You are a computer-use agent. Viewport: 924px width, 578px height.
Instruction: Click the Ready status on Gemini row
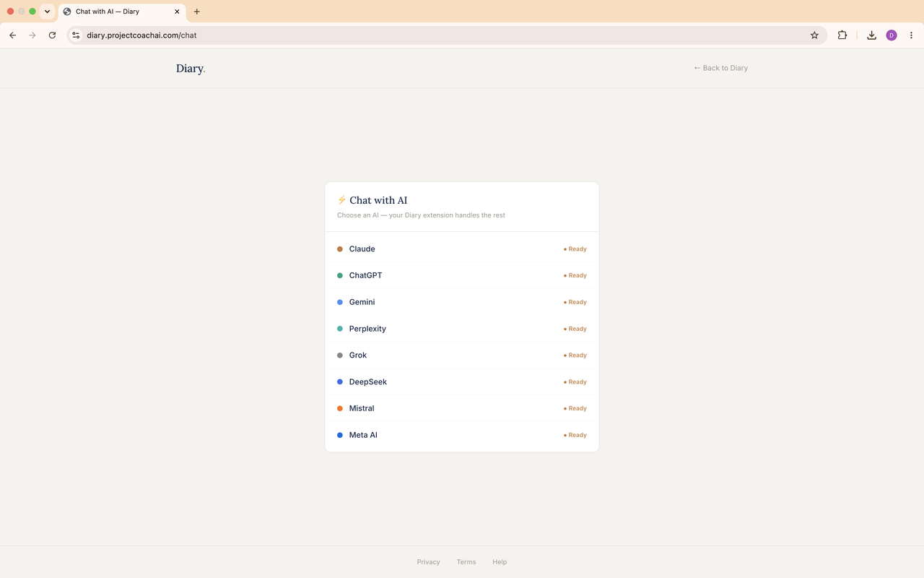point(575,302)
